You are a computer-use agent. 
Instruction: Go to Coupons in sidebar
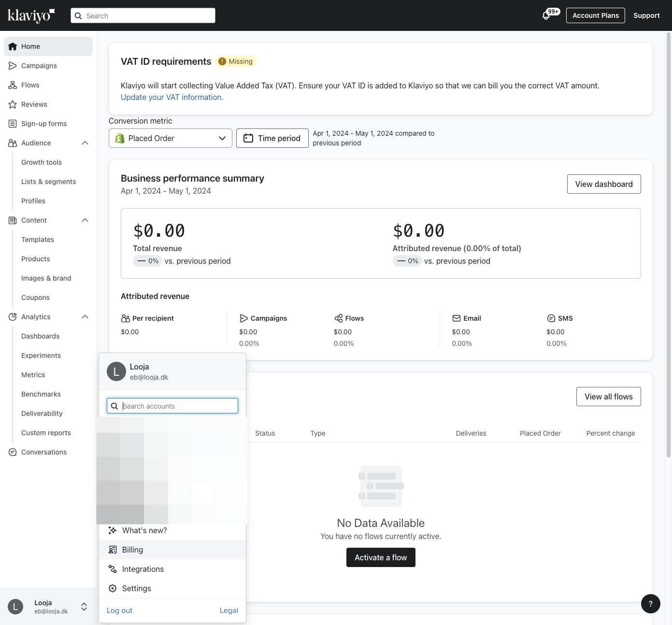[x=35, y=298]
